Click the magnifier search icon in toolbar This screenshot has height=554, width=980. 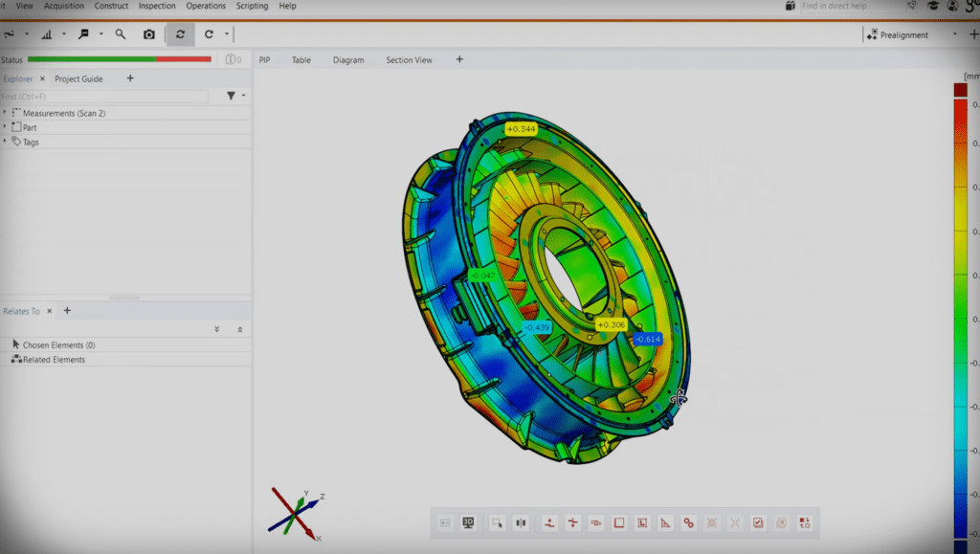pyautogui.click(x=121, y=34)
